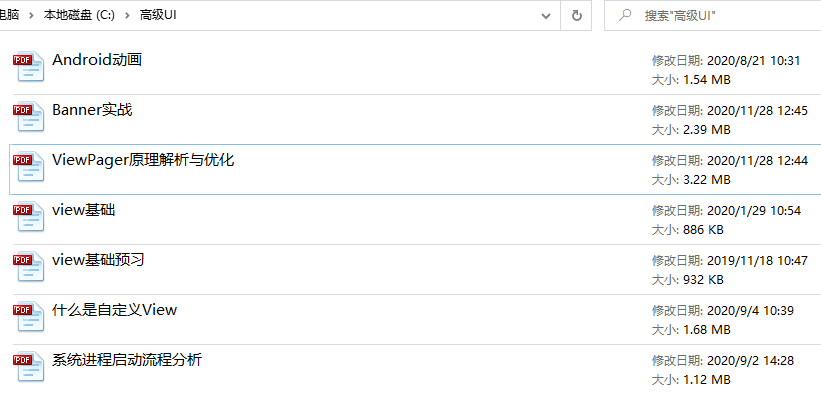821x401 pixels.
Task: Expand the chevron before 本地磁盘 (C:)
Action: tap(31, 15)
